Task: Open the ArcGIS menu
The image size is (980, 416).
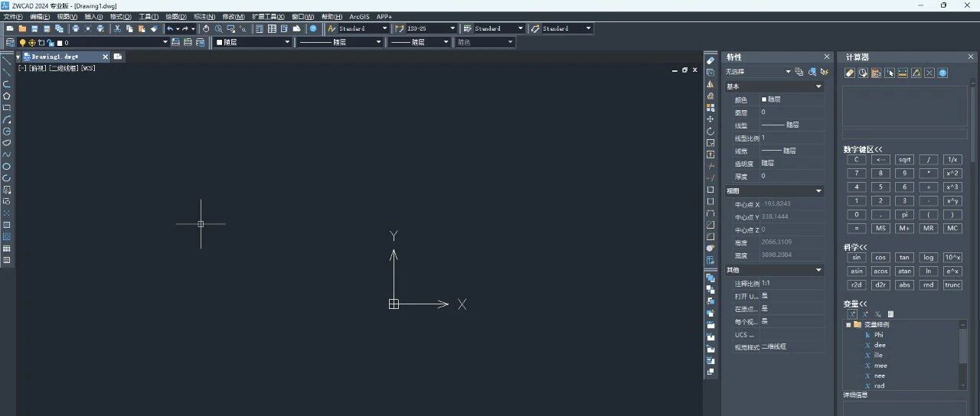Action: 358,16
